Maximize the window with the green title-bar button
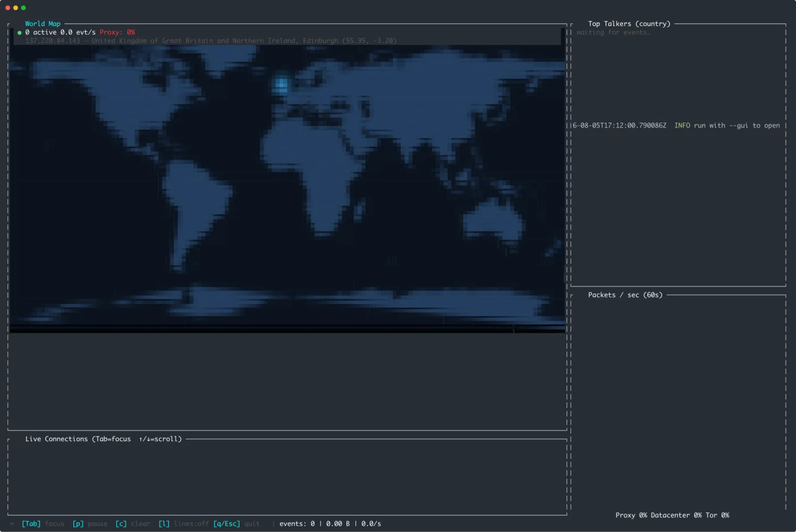Image resolution: width=796 pixels, height=532 pixels. click(23, 8)
